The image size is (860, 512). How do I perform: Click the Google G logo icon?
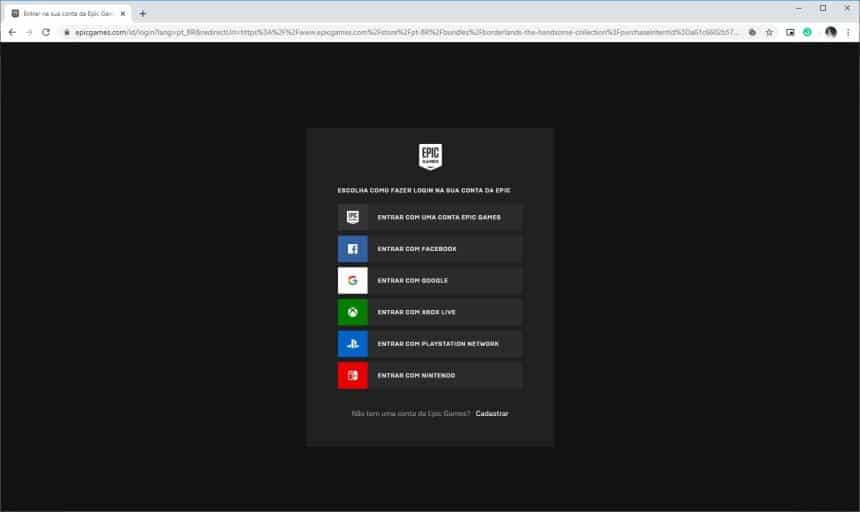coord(353,281)
